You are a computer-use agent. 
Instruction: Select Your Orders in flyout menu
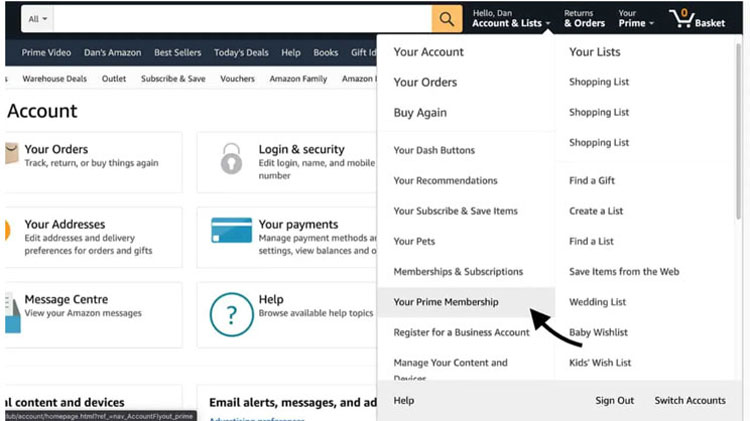[x=425, y=82]
